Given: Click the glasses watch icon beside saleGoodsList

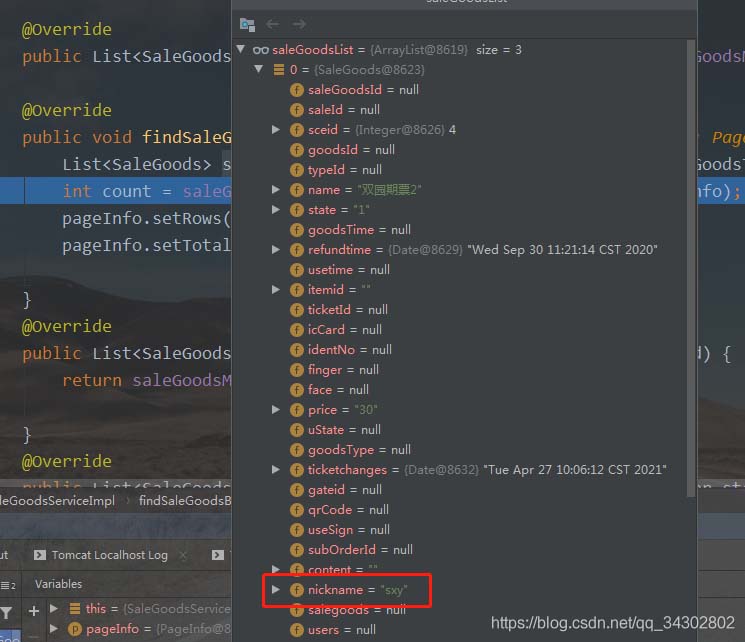Looking at the screenshot, I should (260, 50).
